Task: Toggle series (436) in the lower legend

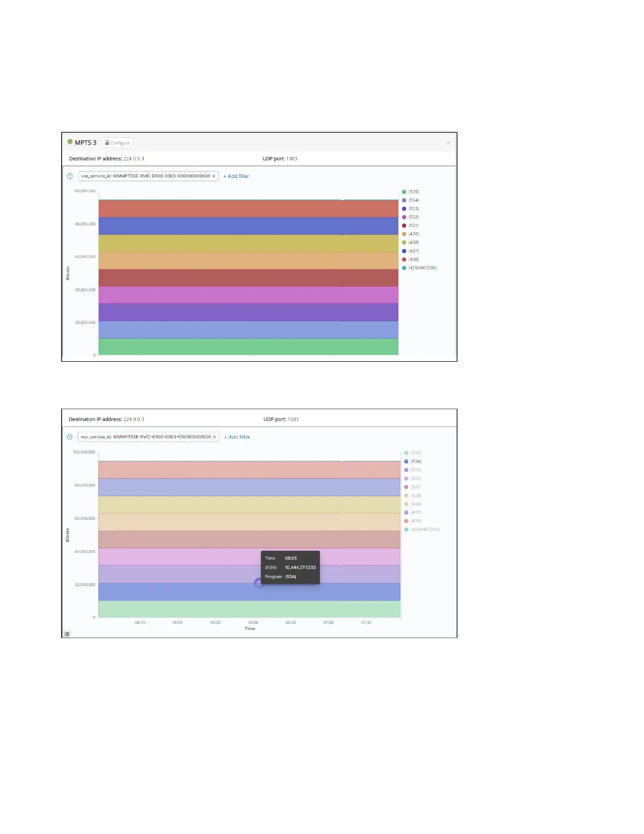Action: [x=412, y=521]
